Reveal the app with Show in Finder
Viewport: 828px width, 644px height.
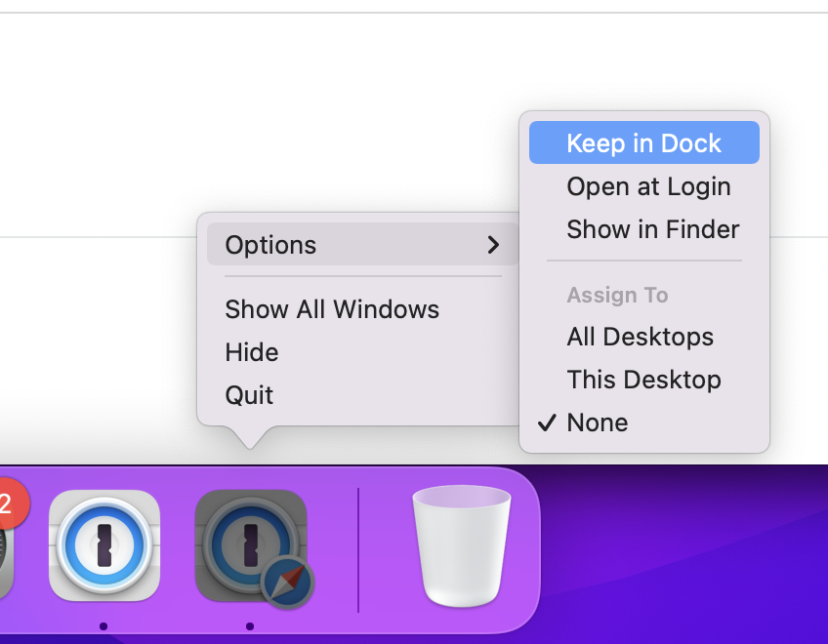tap(652, 229)
